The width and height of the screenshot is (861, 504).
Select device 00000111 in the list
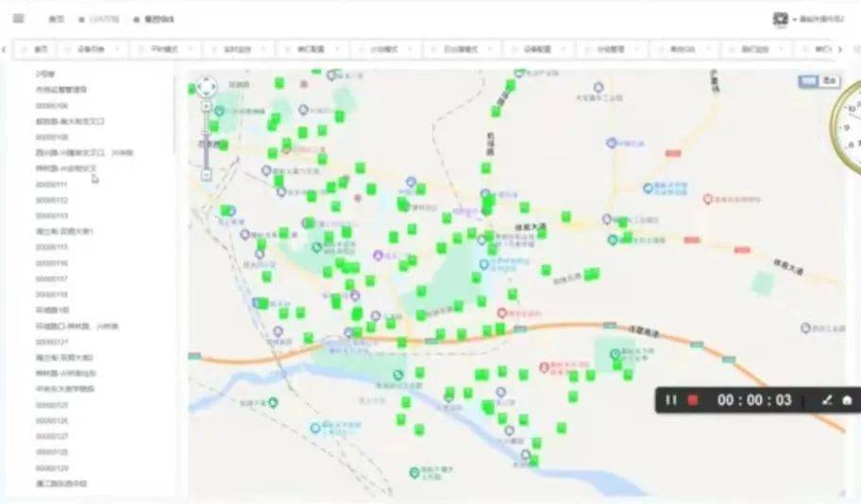pyautogui.click(x=52, y=184)
